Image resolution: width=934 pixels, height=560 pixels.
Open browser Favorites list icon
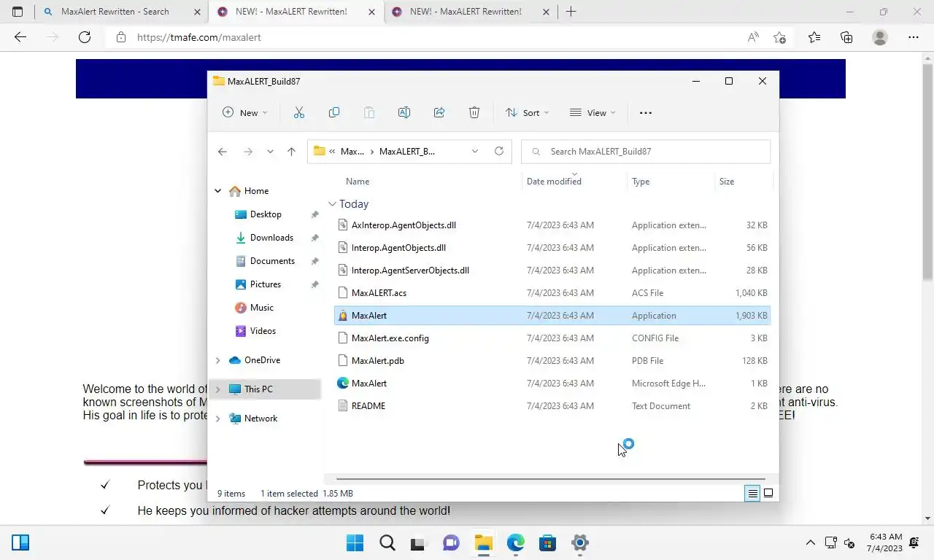814,37
